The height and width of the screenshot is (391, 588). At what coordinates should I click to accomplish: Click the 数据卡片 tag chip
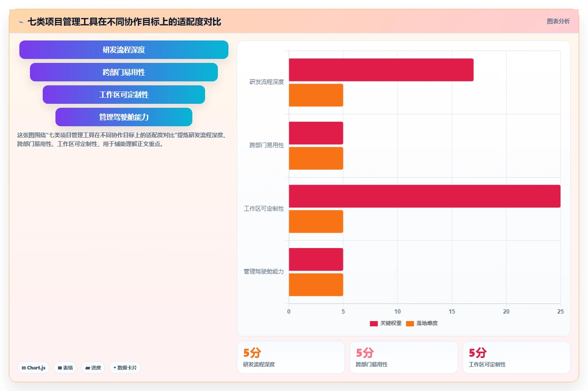point(125,368)
